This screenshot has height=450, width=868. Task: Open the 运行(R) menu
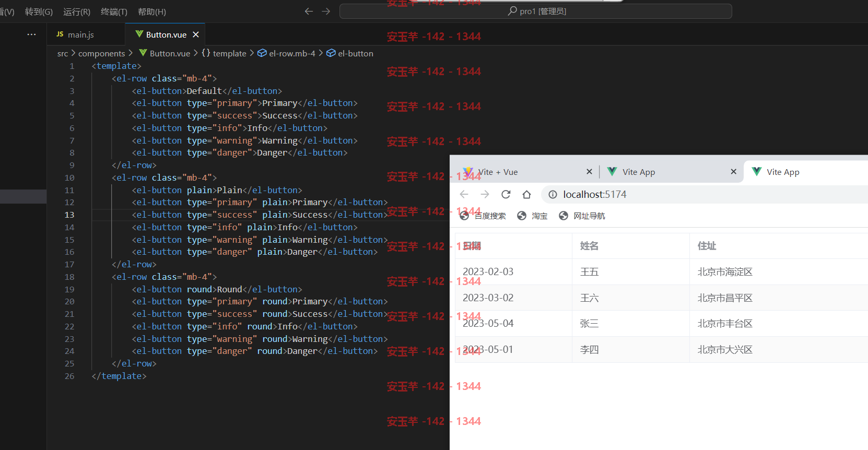click(76, 11)
